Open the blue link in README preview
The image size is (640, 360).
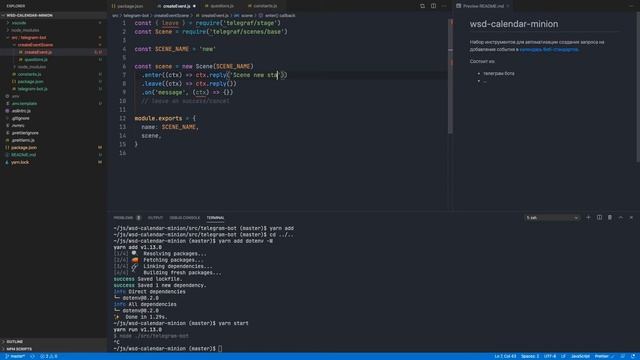click(549, 49)
